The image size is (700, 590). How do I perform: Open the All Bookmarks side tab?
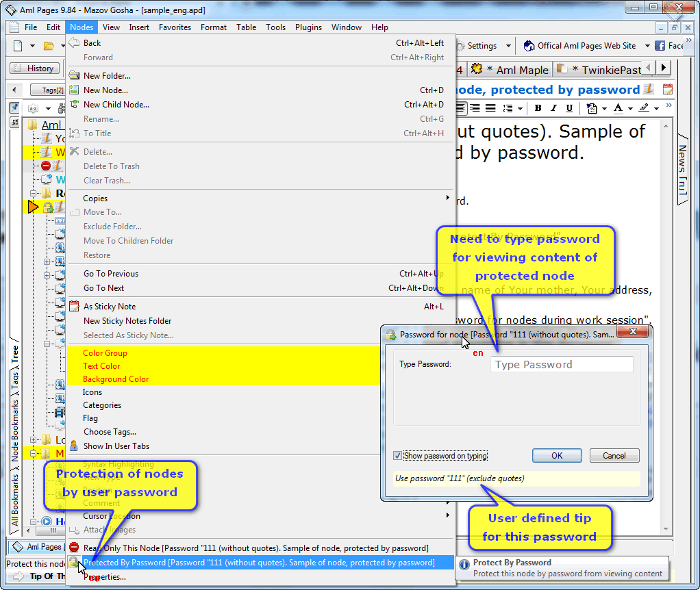tap(15, 500)
